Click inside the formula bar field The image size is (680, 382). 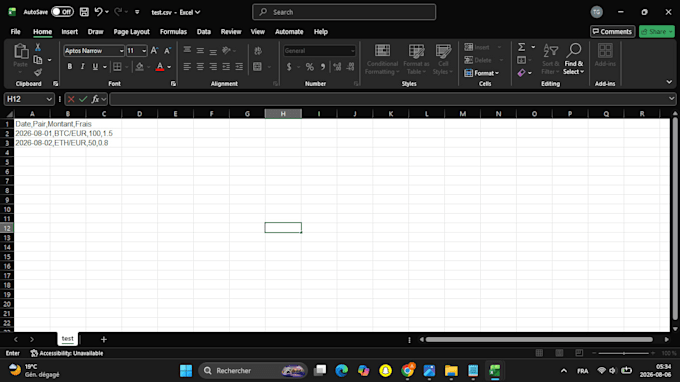click(x=388, y=99)
